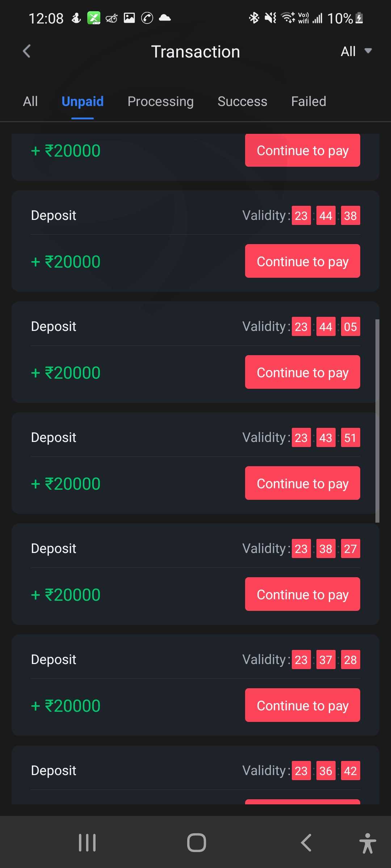Image resolution: width=391 pixels, height=868 pixels.
Task: Continue to pay deposit with validity 23:43:51
Action: pos(302,483)
